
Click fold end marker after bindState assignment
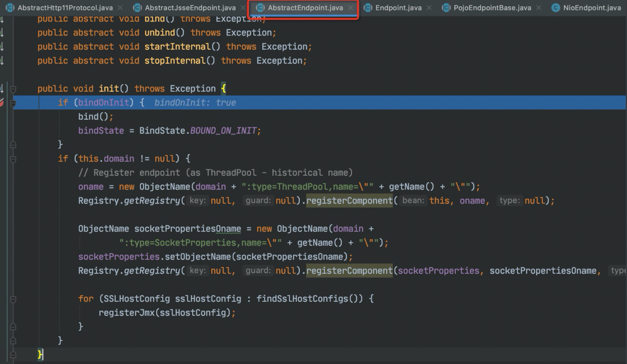(13, 145)
